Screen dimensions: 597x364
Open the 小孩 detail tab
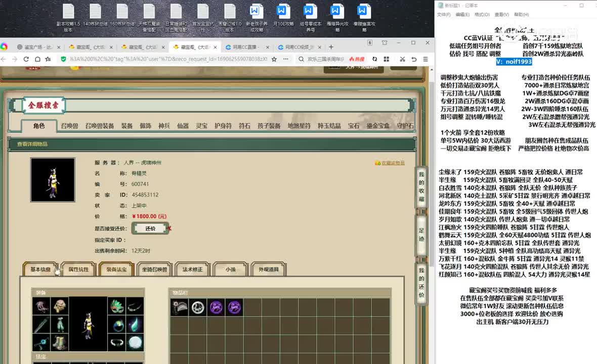point(231,269)
